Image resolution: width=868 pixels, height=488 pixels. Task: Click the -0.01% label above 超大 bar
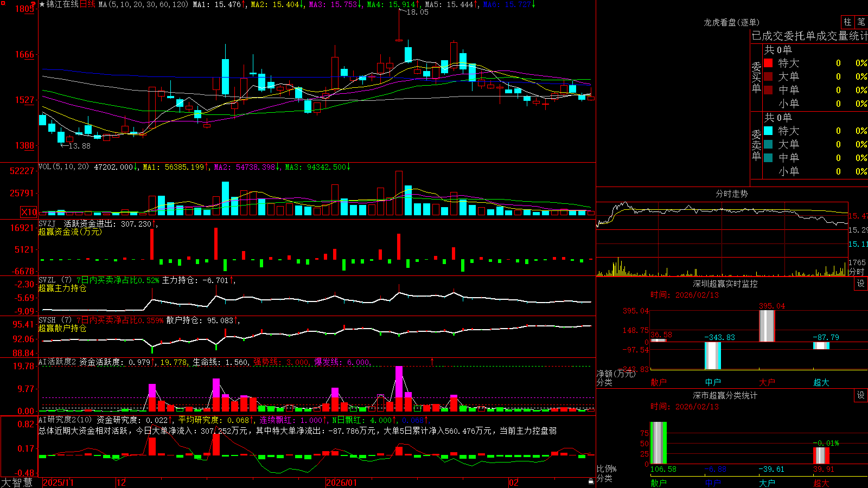pyautogui.click(x=826, y=443)
